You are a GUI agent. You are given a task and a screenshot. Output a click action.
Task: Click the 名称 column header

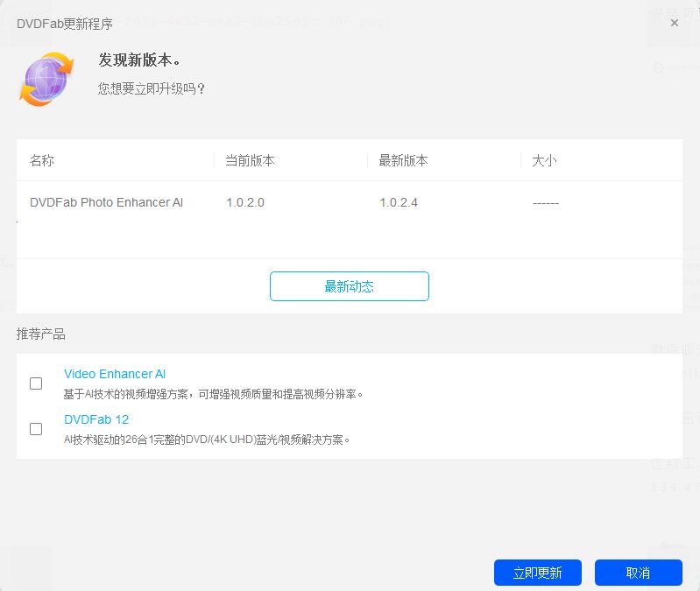pyautogui.click(x=42, y=160)
